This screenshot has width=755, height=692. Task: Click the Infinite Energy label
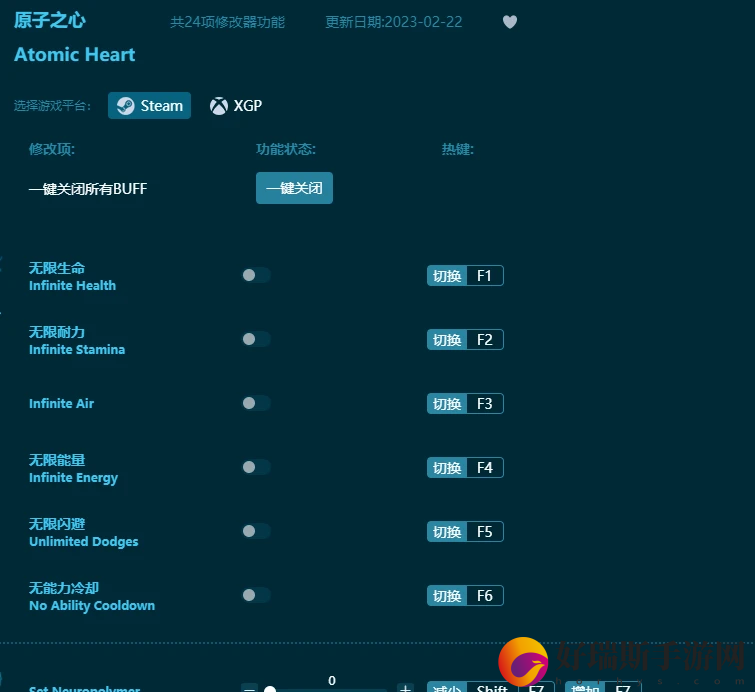coord(73,478)
